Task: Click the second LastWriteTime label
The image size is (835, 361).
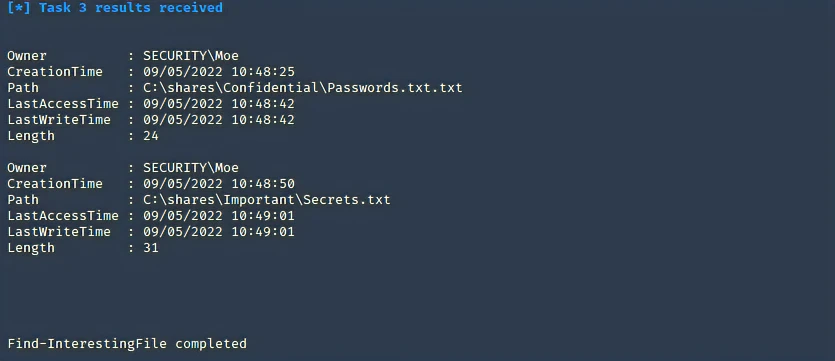Action: [59, 232]
